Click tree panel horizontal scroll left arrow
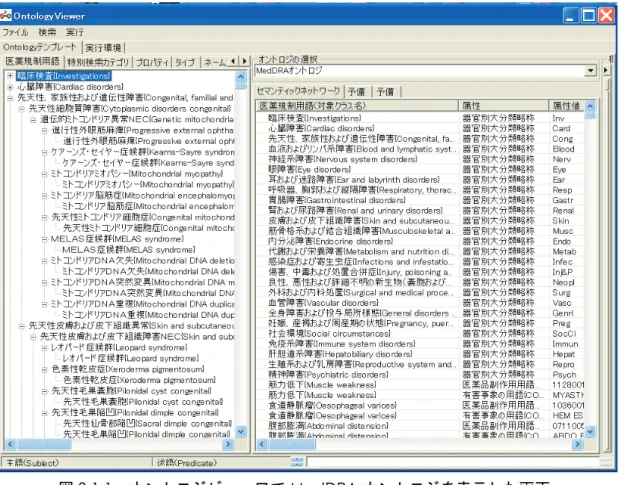The image size is (619, 485). (10, 444)
